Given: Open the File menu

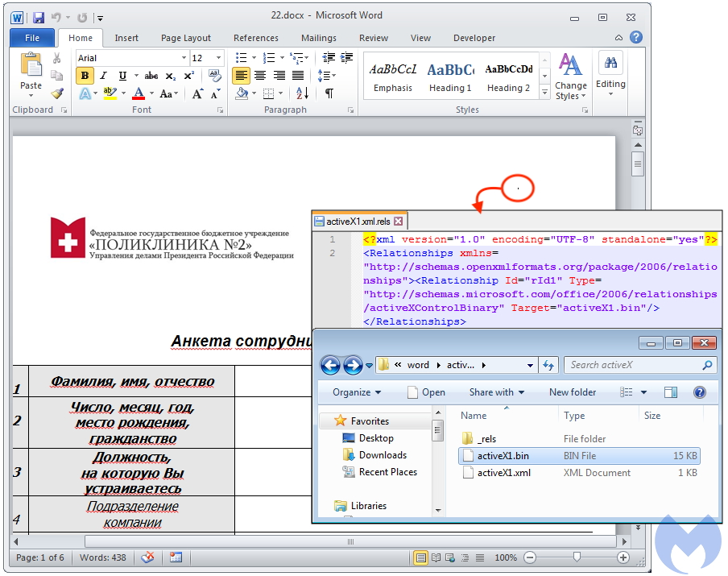Looking at the screenshot, I should coord(31,38).
